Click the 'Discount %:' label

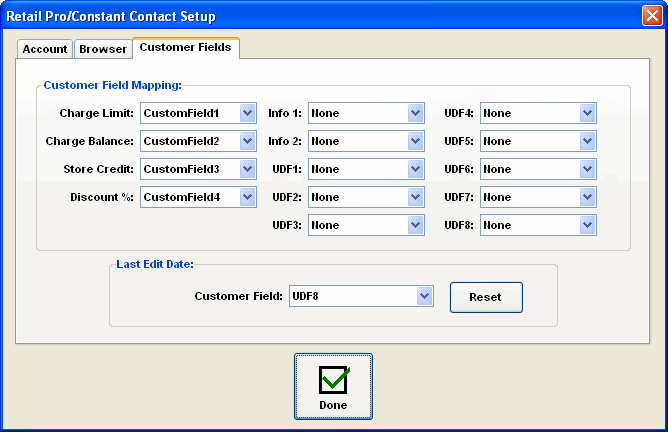point(102,197)
